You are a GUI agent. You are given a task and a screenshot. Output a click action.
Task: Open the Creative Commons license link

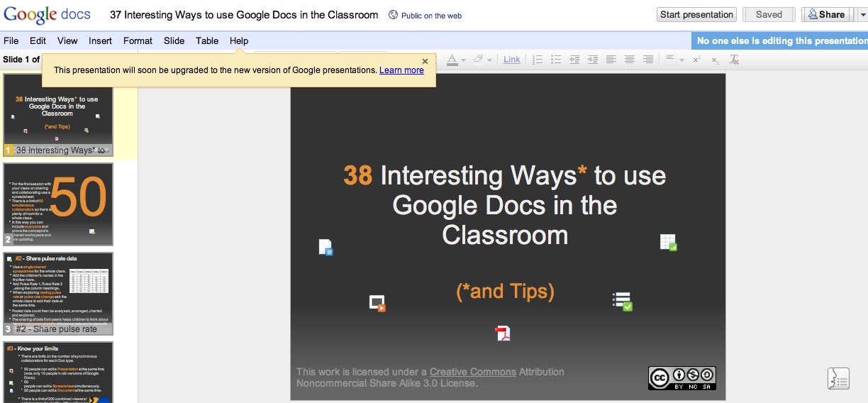pos(472,372)
